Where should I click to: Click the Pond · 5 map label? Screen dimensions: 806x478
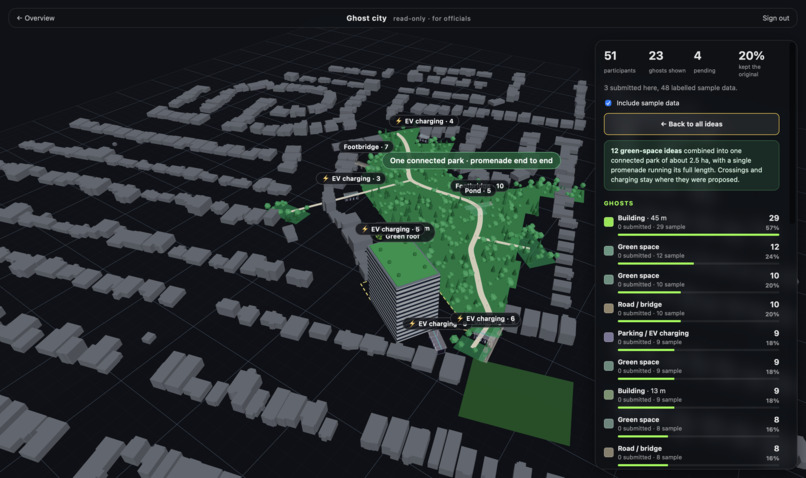478,191
